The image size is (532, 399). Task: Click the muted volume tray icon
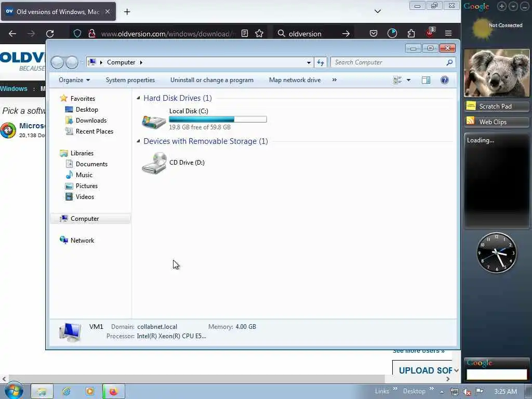point(467,392)
